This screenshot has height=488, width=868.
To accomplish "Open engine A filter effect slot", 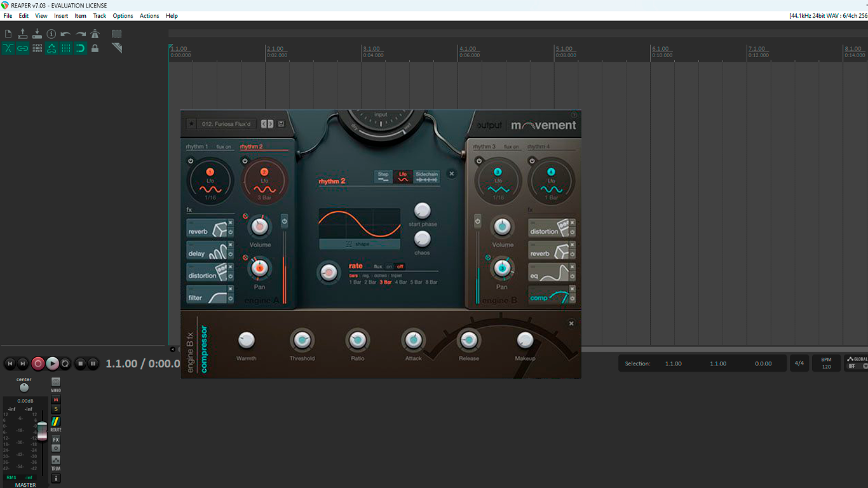I will click(x=207, y=295).
